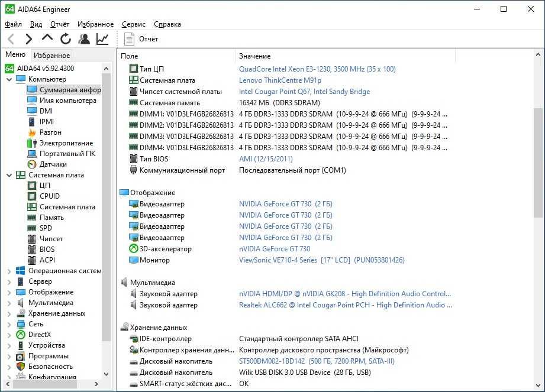Screen dimensions: 545x392
Task: Switch to the Избранное tab in side panel
Action: (x=52, y=55)
